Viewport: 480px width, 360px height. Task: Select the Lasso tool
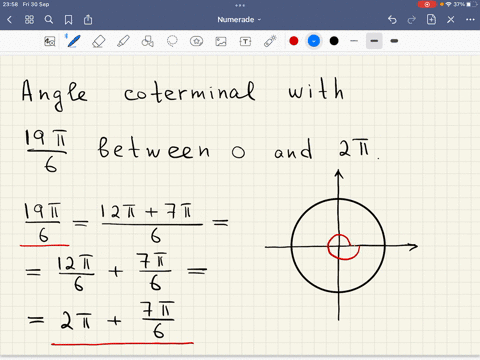click(172, 41)
